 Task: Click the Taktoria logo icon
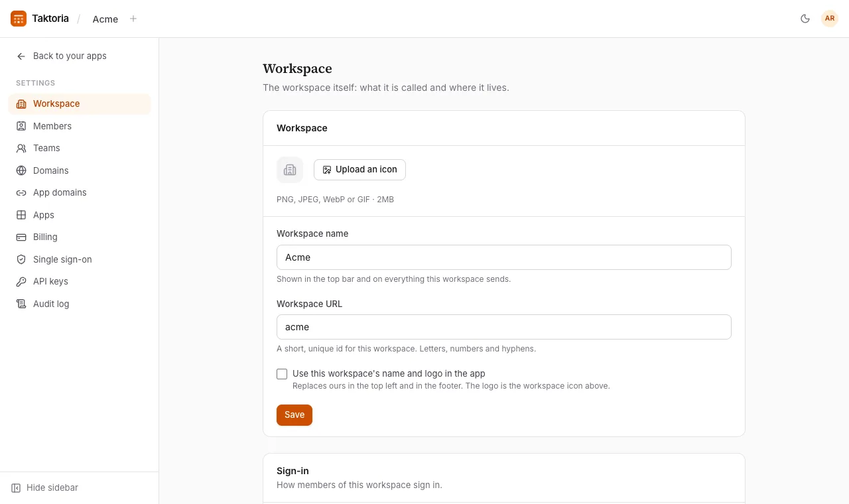click(x=19, y=19)
